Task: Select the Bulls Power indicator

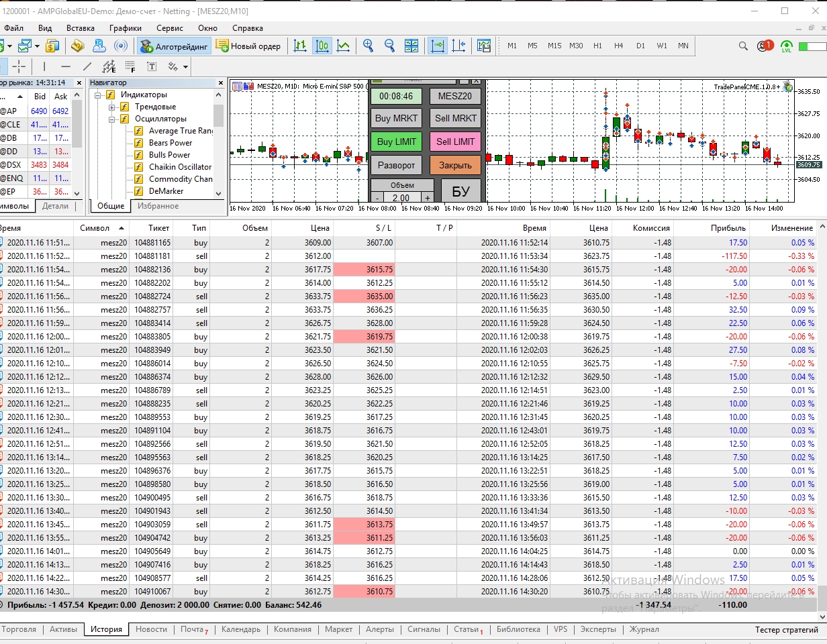Action: point(169,155)
